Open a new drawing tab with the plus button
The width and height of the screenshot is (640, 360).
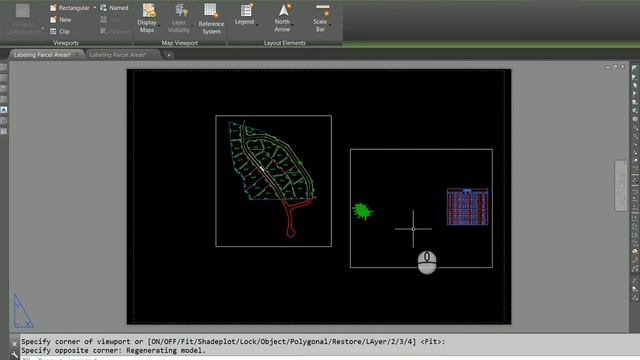[169, 55]
